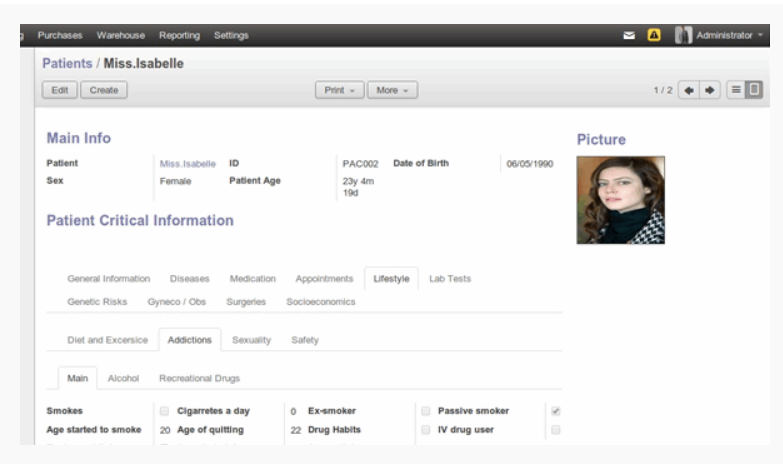Open the Gyneco / Obs tab
The height and width of the screenshot is (464, 783).
click(x=177, y=302)
